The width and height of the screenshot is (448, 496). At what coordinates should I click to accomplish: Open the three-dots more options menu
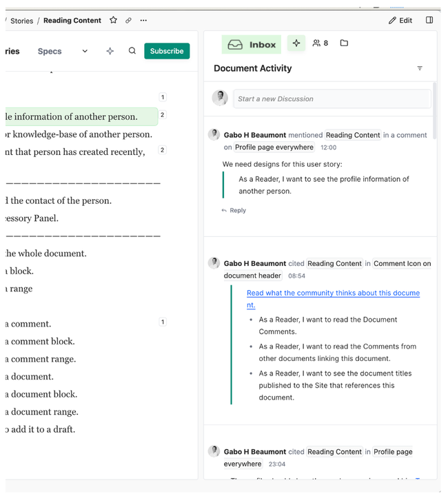[143, 21]
